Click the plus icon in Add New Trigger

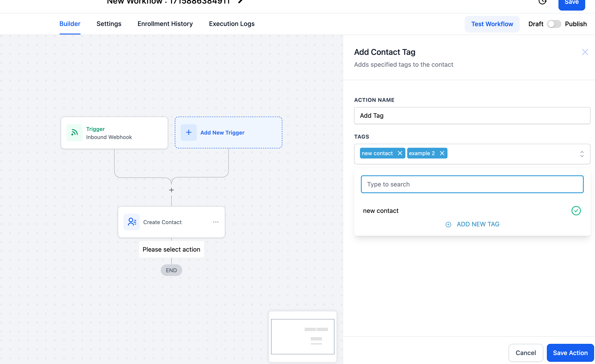(188, 132)
